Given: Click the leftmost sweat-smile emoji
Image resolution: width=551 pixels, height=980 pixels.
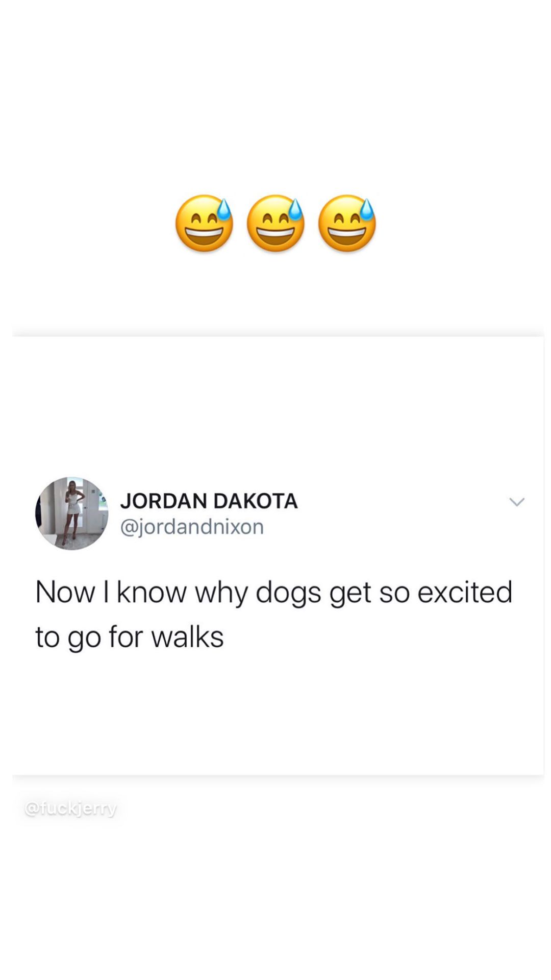Looking at the screenshot, I should (x=204, y=223).
